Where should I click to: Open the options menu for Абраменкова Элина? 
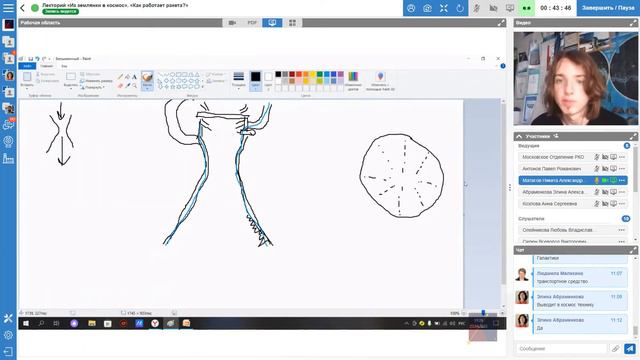pos(622,192)
